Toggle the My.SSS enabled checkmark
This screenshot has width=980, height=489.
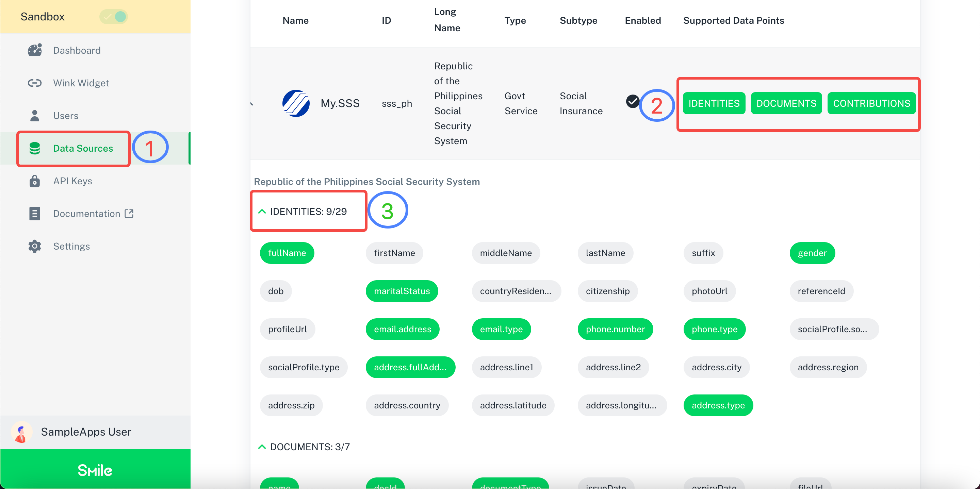click(632, 101)
